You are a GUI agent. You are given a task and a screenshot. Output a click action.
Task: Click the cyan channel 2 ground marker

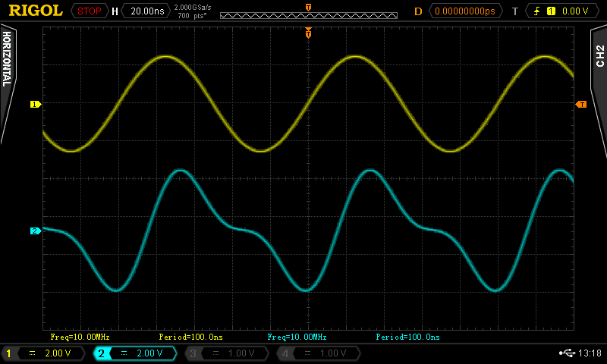(35, 231)
